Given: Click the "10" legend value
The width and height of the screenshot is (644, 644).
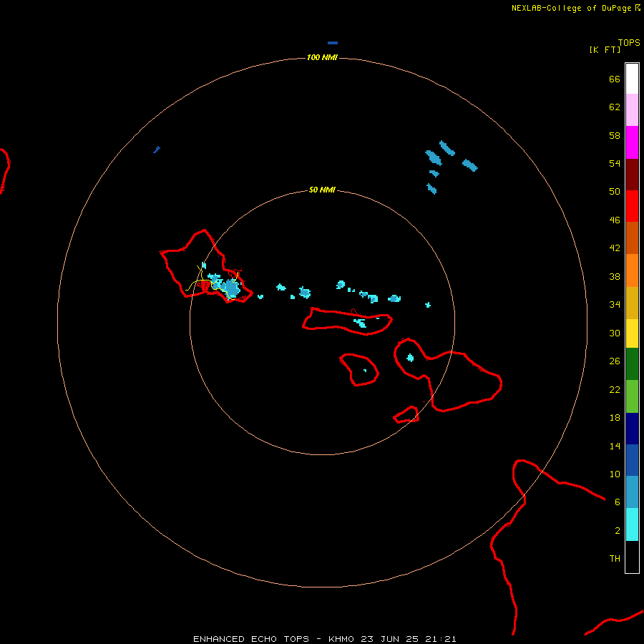Looking at the screenshot, I should [615, 474].
